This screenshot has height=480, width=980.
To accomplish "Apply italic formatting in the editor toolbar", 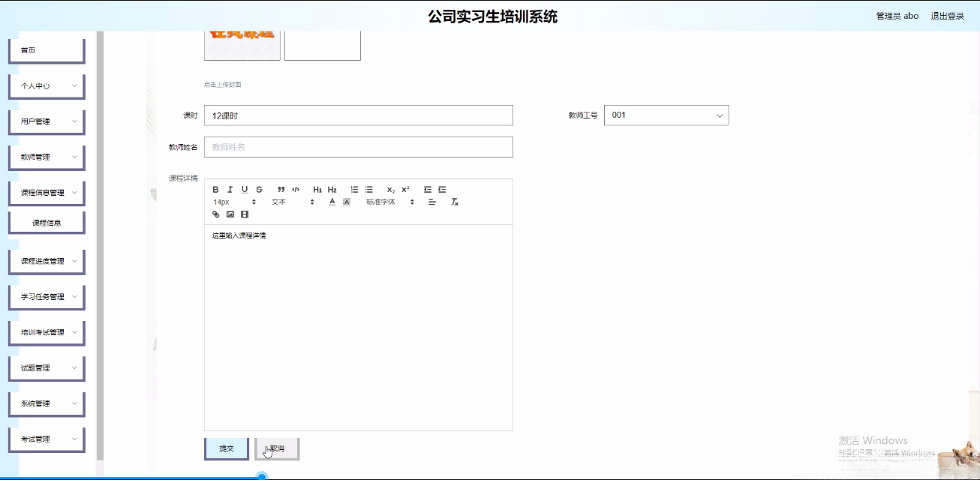I will [x=230, y=189].
